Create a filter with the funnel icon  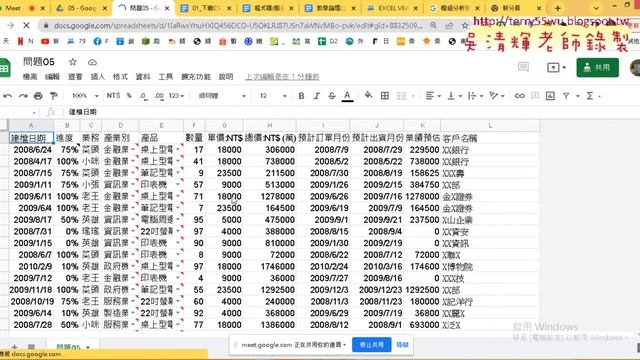(566, 96)
